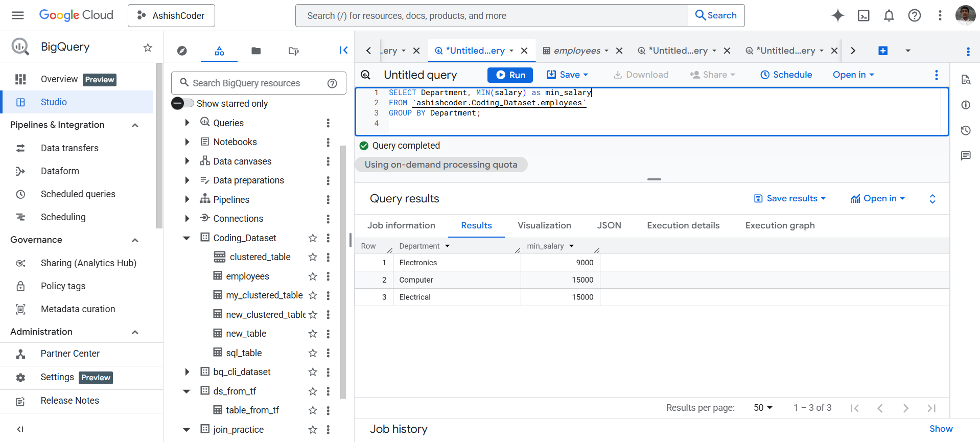Image resolution: width=980 pixels, height=442 pixels.
Task: Open Save results dropdown
Action: (790, 198)
